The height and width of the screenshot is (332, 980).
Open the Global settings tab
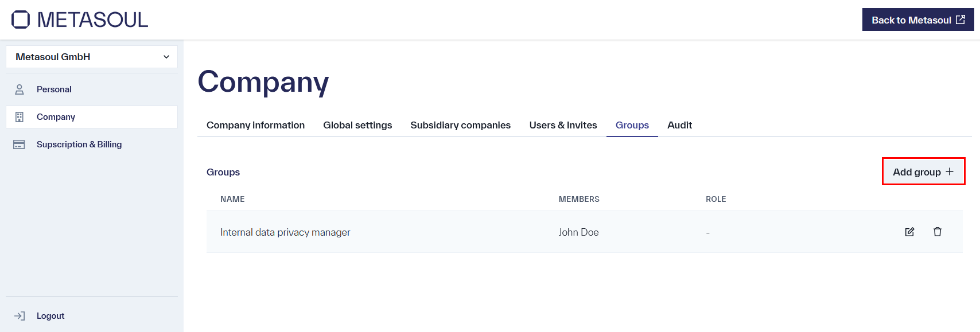click(x=357, y=125)
